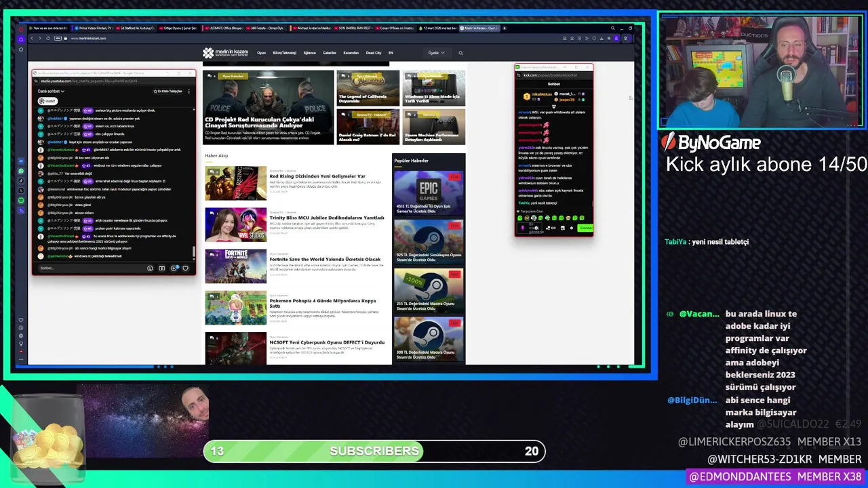The width and height of the screenshot is (868, 488).
Task: Click the Kick chat message input field
Action: click(x=530, y=228)
